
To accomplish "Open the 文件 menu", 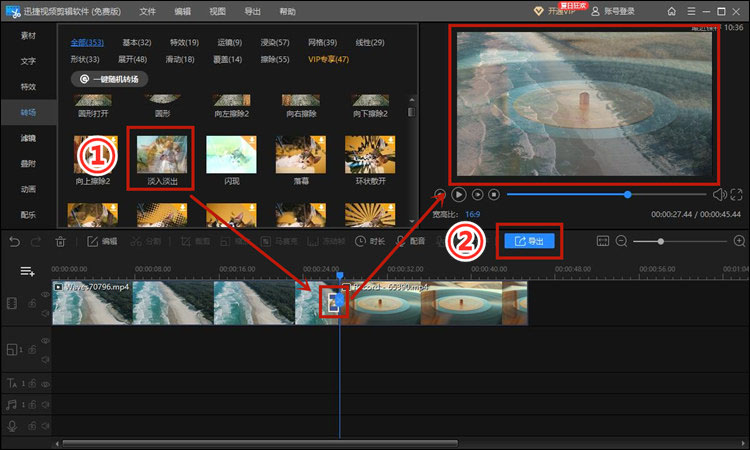I will tap(148, 11).
